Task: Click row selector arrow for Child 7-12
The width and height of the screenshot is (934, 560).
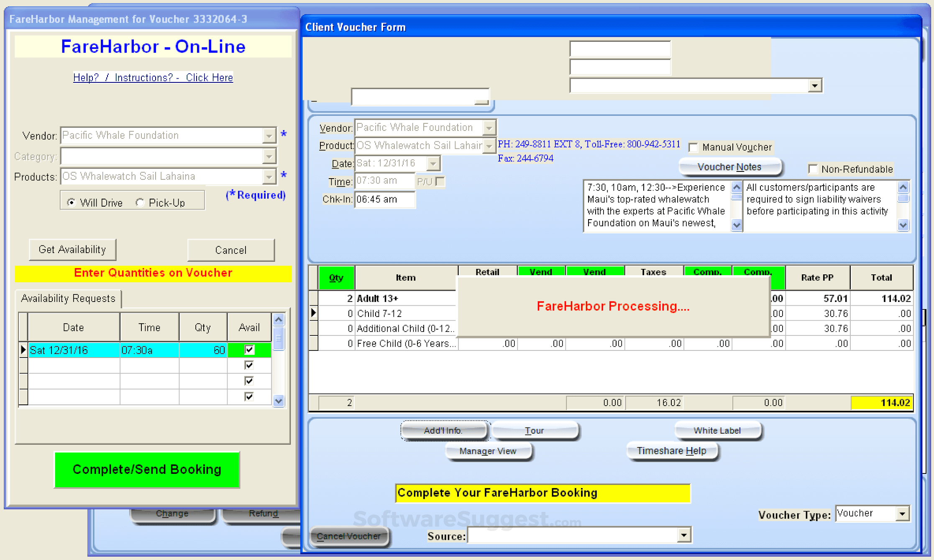Action: point(313,313)
